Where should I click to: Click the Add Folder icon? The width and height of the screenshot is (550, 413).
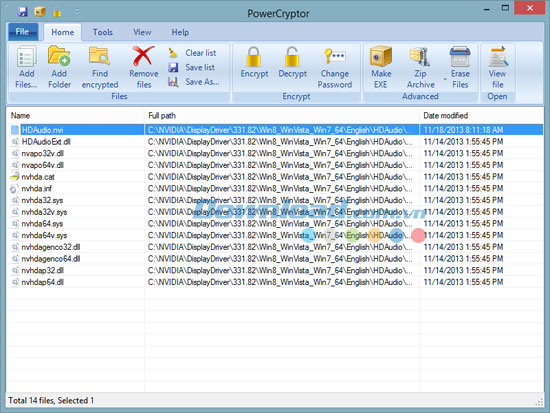click(59, 56)
